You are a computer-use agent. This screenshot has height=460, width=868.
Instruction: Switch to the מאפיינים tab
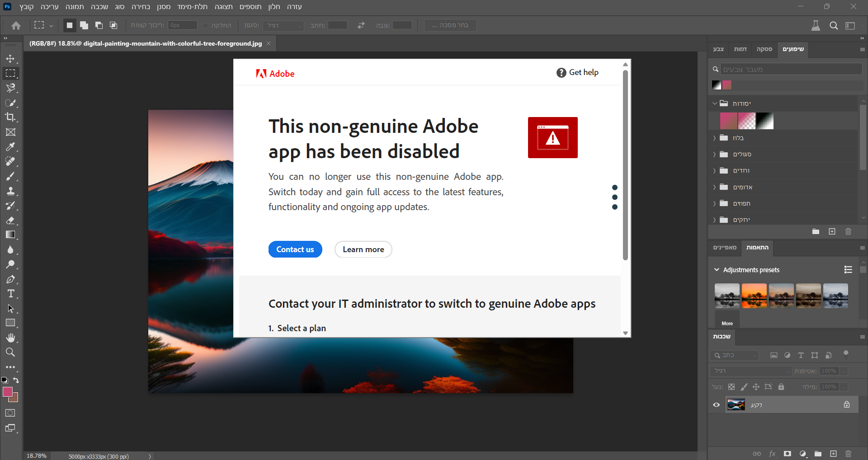(725, 248)
